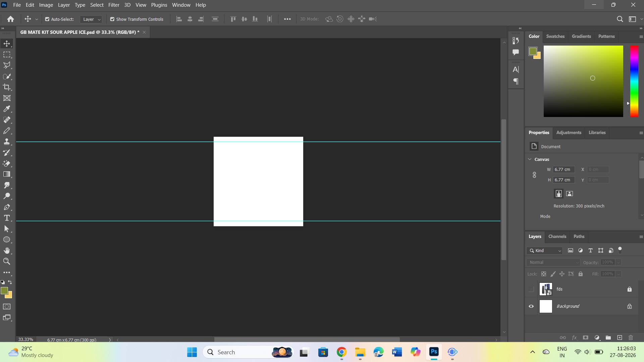Image resolution: width=644 pixels, height=362 pixels.
Task: Activate the Hand tool
Action: pos(7,250)
